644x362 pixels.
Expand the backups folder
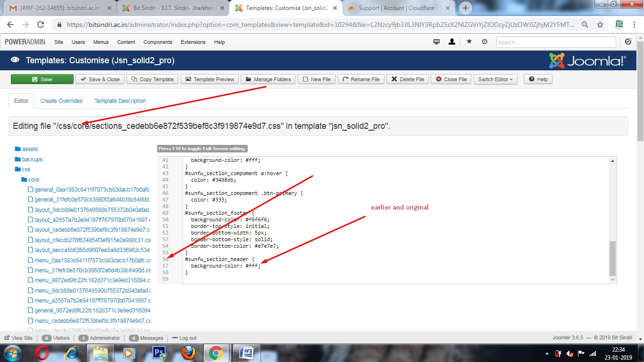point(29,160)
